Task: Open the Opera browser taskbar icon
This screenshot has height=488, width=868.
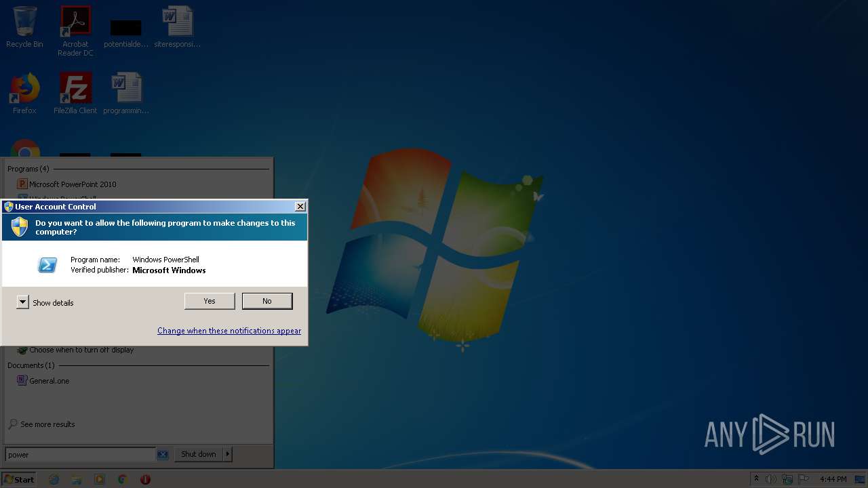Action: [x=145, y=479]
